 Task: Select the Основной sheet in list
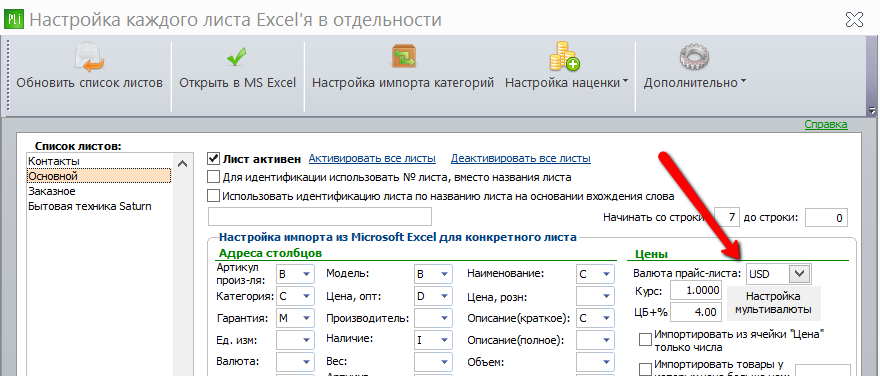[99, 176]
